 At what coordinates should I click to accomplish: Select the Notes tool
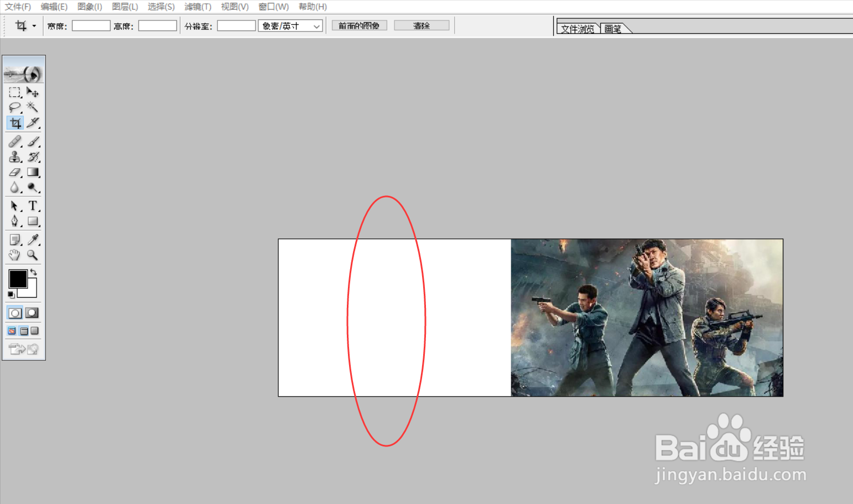point(15,240)
